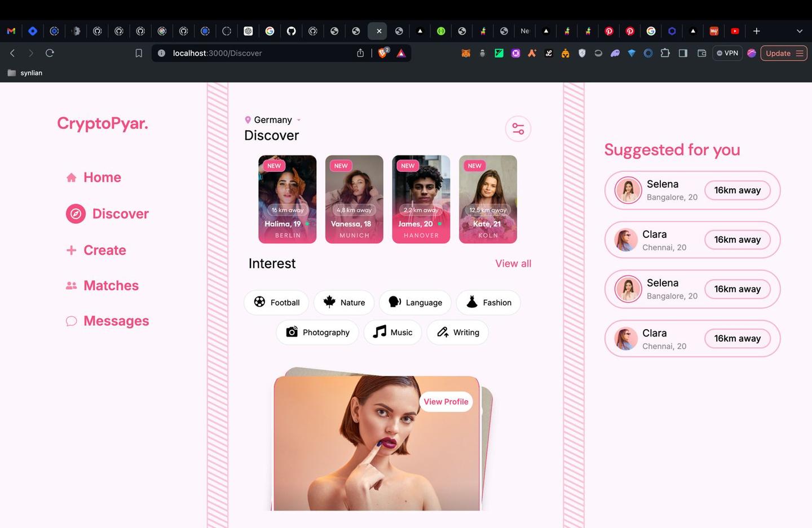The image size is (812, 528).
Task: Select the Music interest chip
Action: (392, 332)
